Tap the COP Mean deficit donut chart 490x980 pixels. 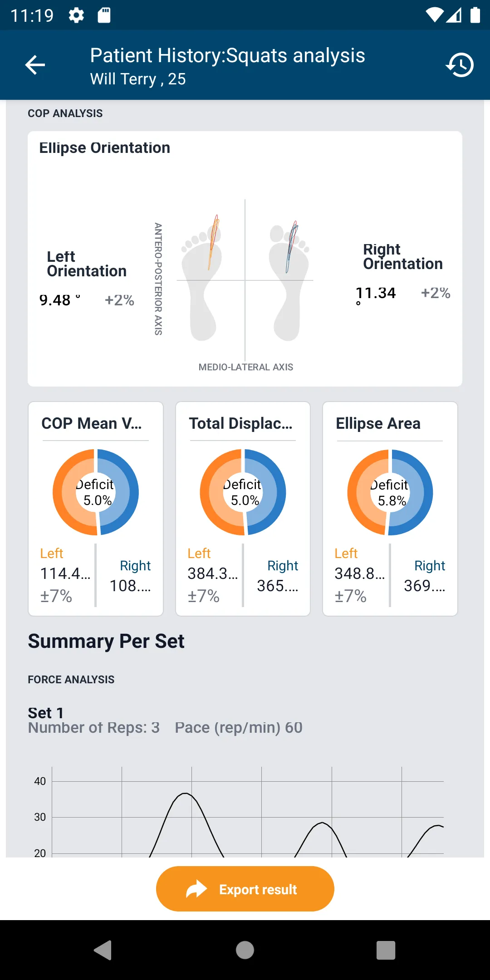click(x=96, y=492)
